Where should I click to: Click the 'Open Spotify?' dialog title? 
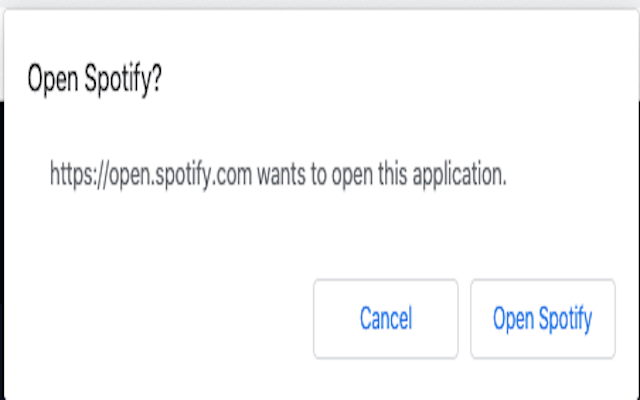pyautogui.click(x=95, y=80)
